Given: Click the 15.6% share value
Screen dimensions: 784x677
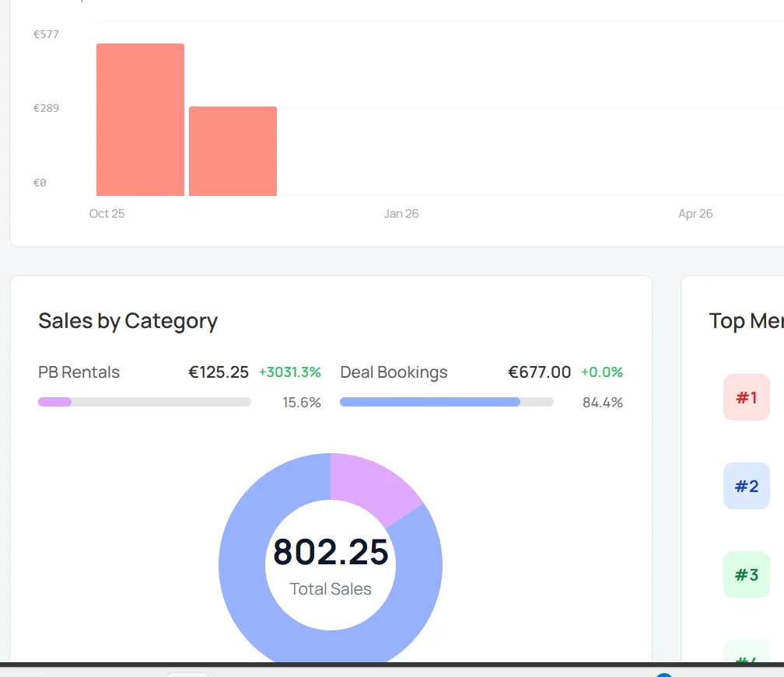Looking at the screenshot, I should 302,402.
